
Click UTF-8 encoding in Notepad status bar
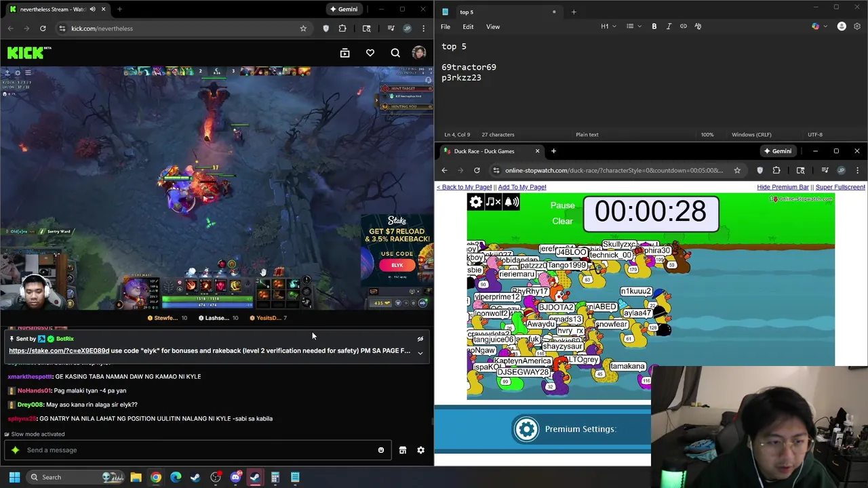[x=815, y=134]
